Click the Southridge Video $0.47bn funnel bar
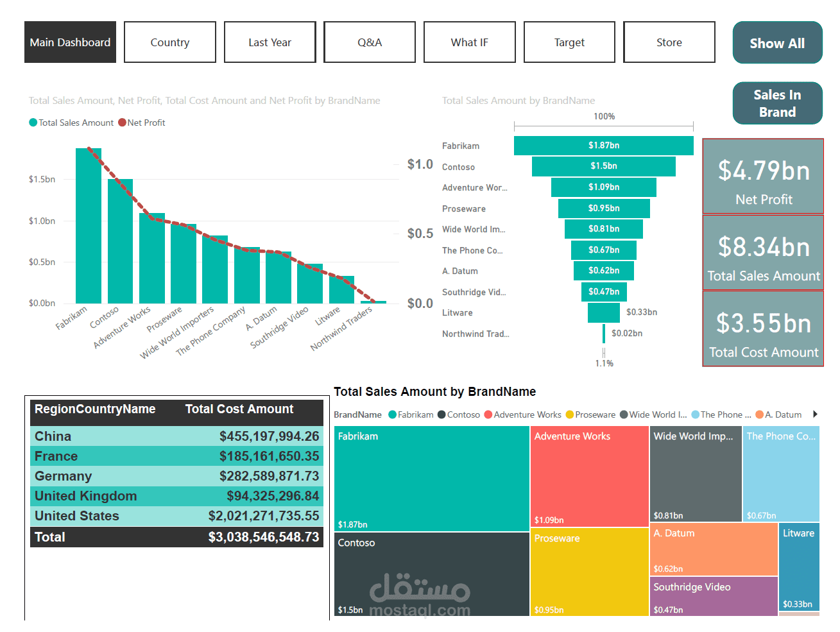Image resolution: width=840 pixels, height=632 pixels. pyautogui.click(x=604, y=292)
